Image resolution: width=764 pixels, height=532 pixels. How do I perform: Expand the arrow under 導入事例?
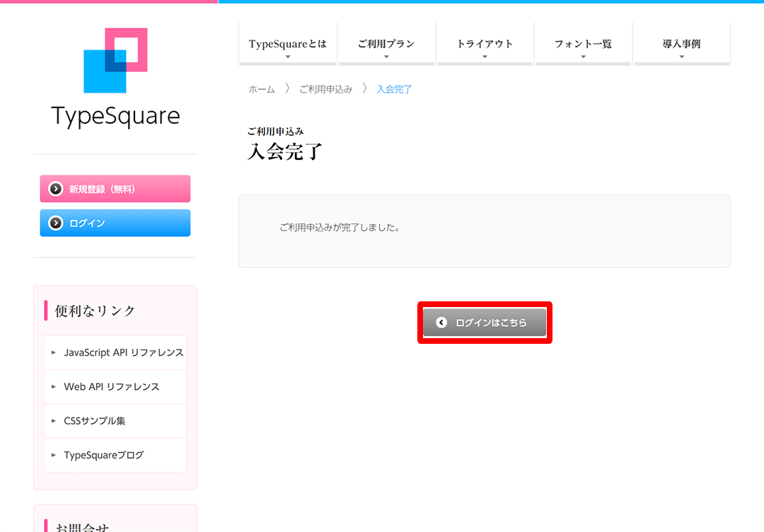682,57
